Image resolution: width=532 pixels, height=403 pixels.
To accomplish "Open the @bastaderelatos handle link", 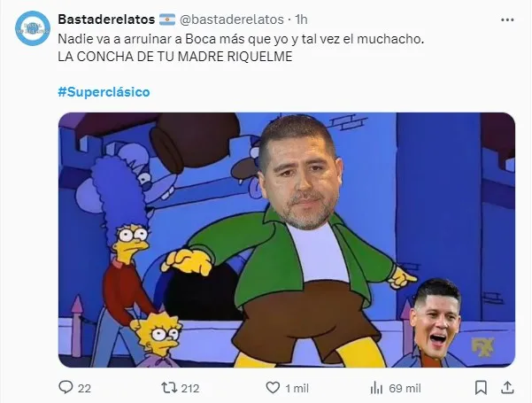I will 231,19.
